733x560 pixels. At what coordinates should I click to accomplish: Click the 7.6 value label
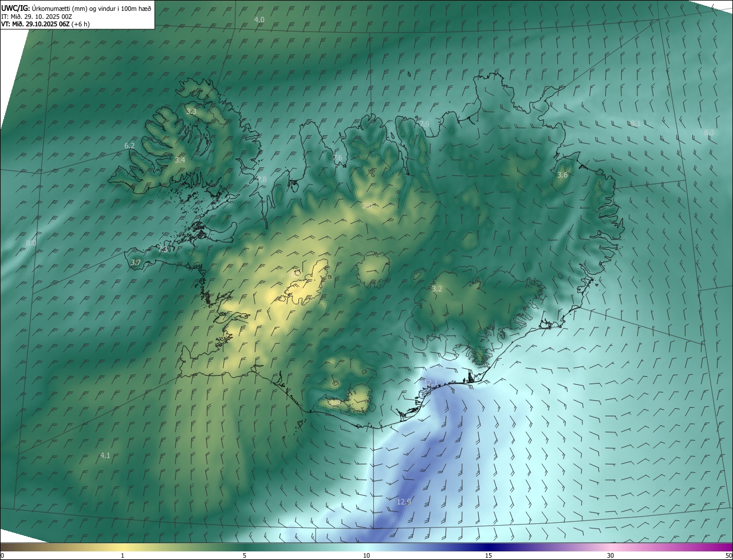coord(337,158)
